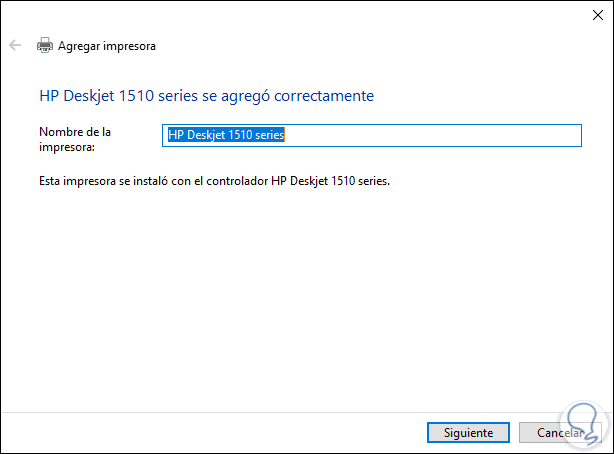Click the Agregar impresora window title text
This screenshot has height=454, width=614.
(107, 46)
